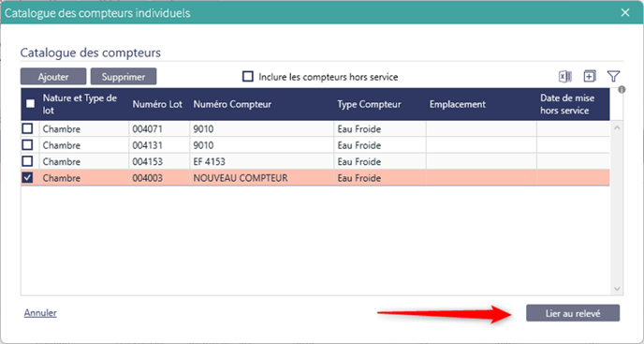Viewport: 644px width, 344px height.
Task: Open the add-column grid icon
Action: click(590, 77)
